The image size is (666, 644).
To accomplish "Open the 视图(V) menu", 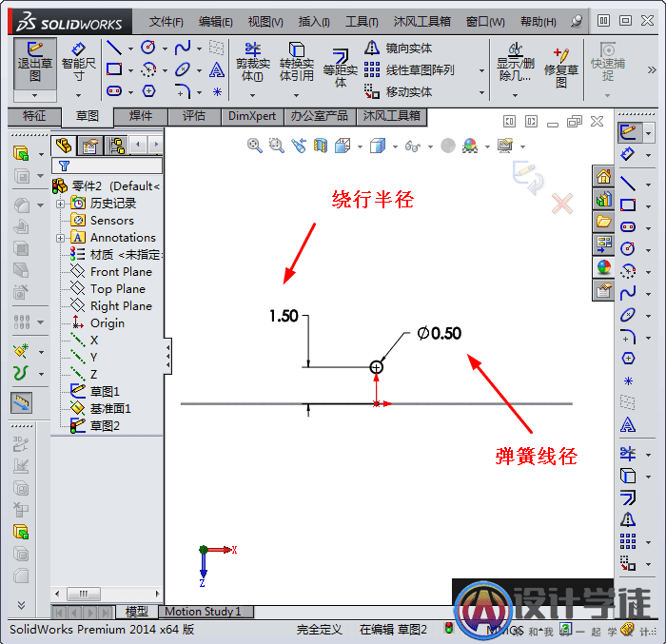I will click(x=265, y=21).
